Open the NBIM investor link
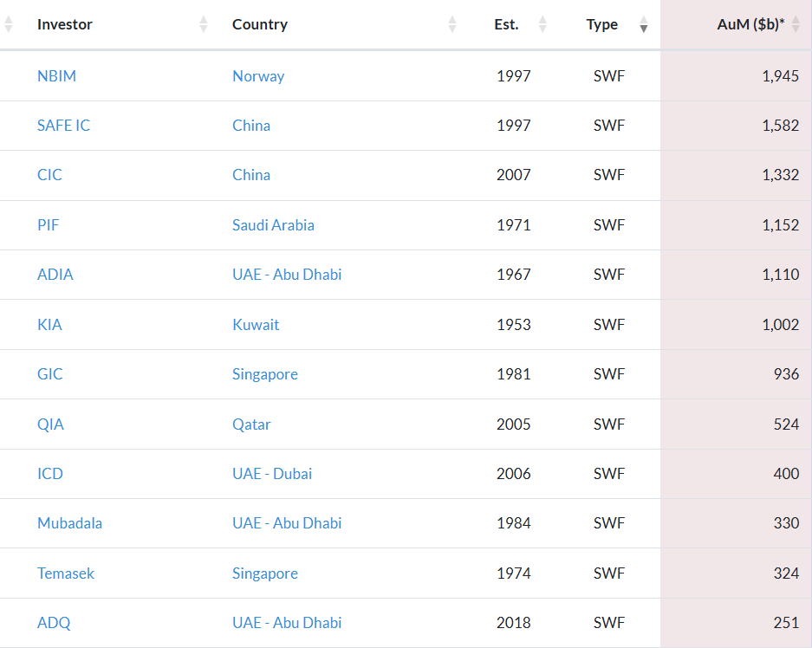 coord(56,76)
